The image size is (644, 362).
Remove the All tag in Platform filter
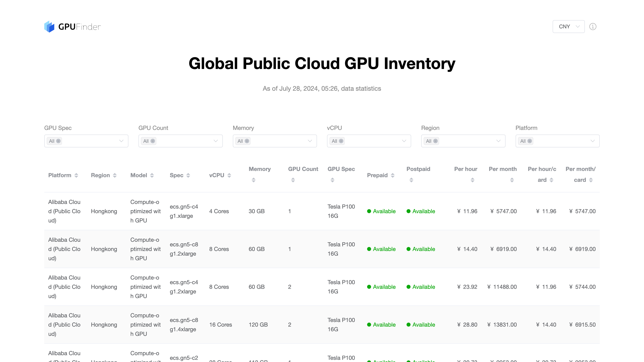529,141
